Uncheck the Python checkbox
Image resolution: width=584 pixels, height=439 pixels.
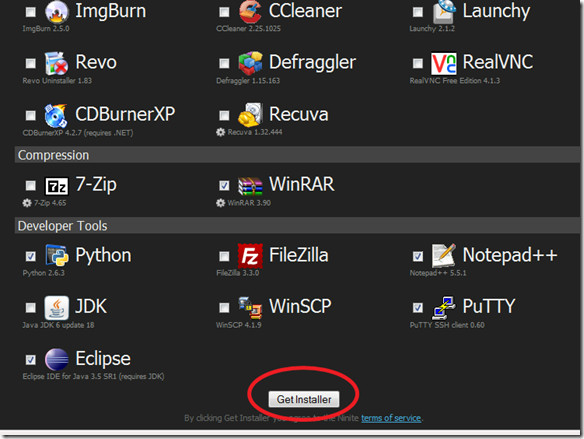coord(31,256)
